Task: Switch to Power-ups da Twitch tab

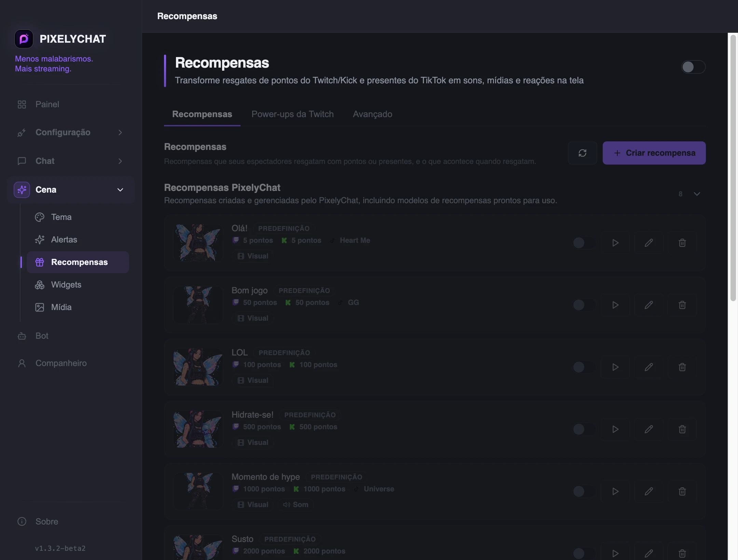Action: point(292,114)
